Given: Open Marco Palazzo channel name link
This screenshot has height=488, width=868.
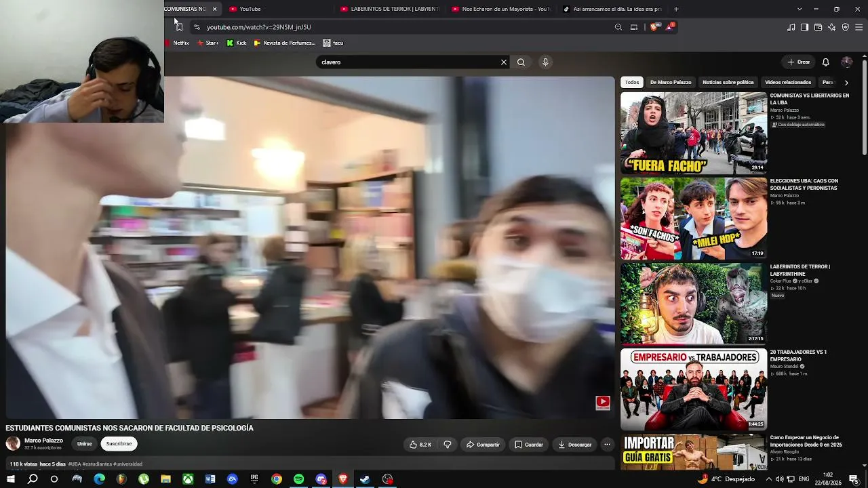Looking at the screenshot, I should [x=43, y=441].
